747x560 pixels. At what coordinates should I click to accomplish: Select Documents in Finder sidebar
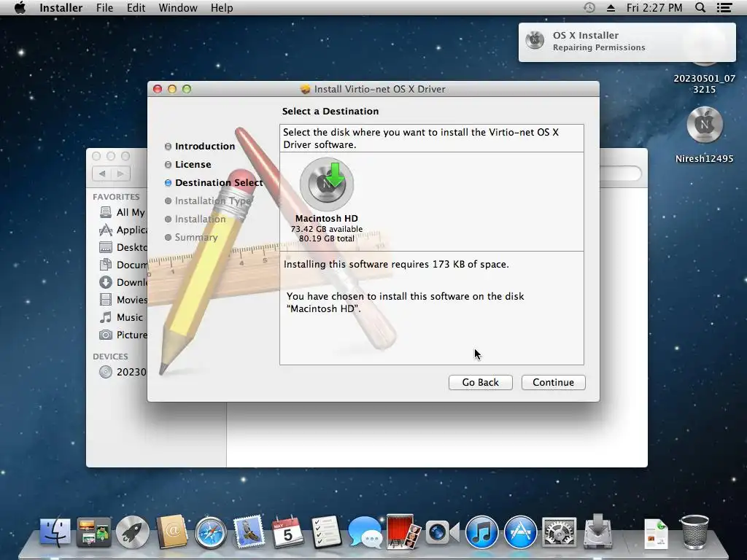123,265
